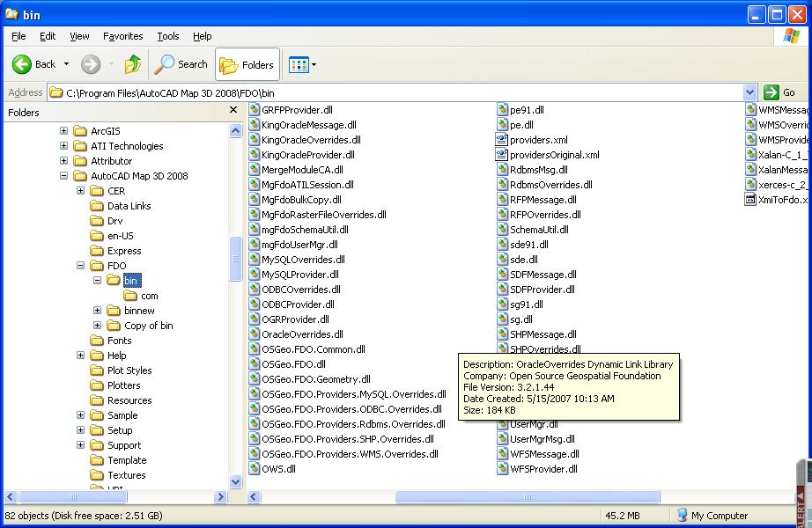Open the Views icon menu

pyautogui.click(x=299, y=65)
